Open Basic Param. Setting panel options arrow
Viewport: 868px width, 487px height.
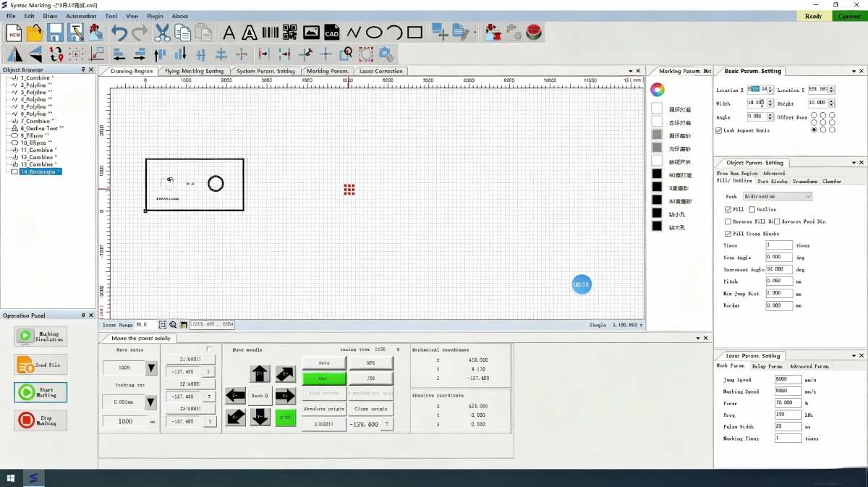854,71
